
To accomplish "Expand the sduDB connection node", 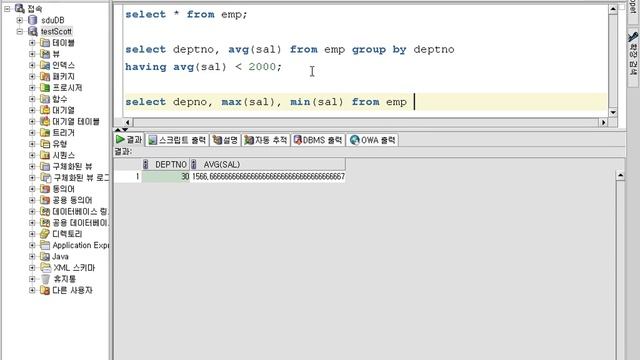I will (x=20, y=20).
